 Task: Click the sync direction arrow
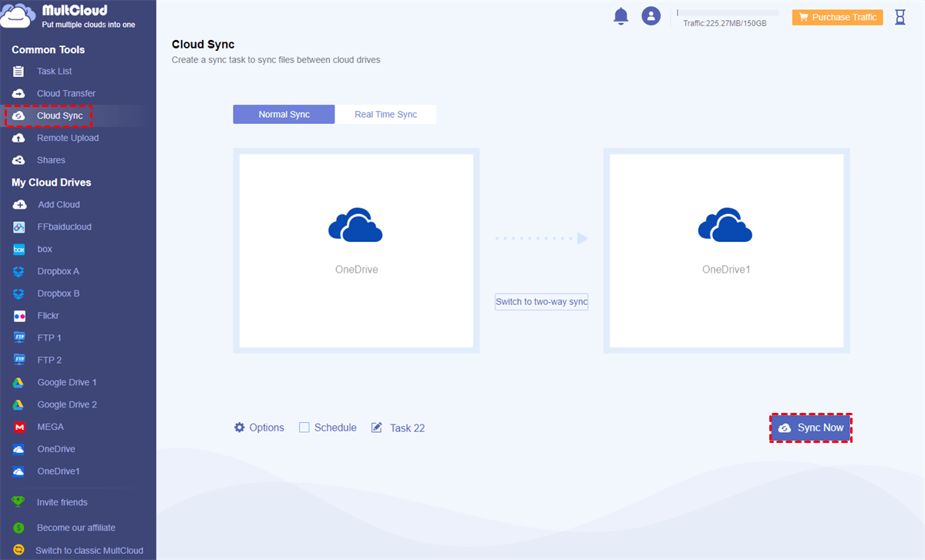[x=541, y=239]
